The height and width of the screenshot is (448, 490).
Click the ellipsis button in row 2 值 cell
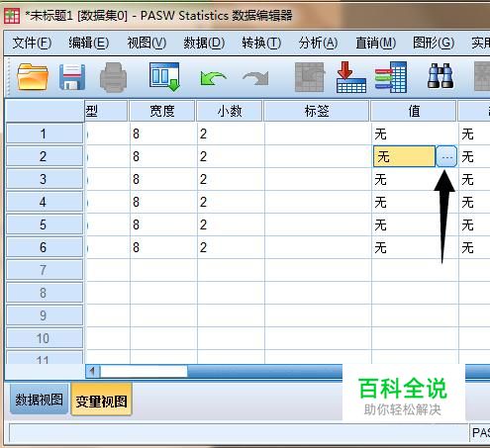point(446,157)
